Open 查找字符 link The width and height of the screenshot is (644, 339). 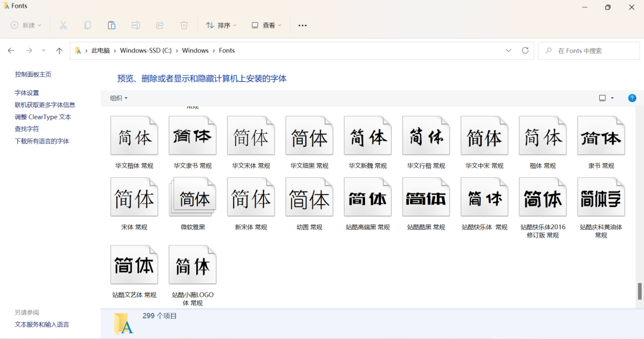(x=27, y=129)
